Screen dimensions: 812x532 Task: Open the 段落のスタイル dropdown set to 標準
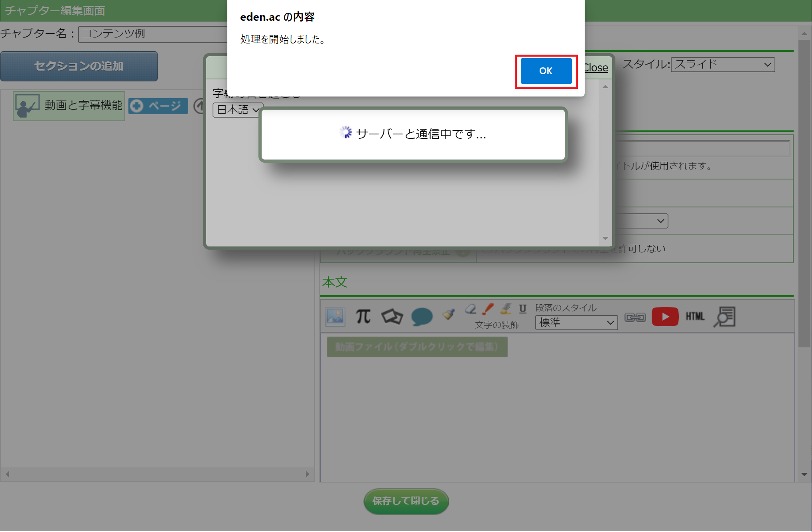[576, 322]
